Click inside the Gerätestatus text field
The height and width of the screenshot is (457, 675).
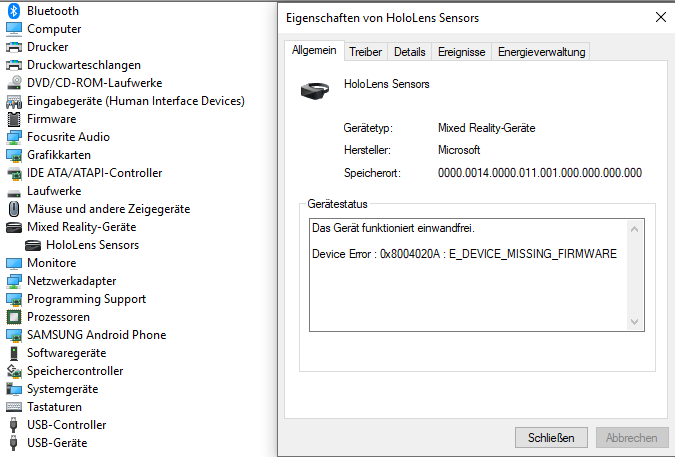[x=467, y=275]
